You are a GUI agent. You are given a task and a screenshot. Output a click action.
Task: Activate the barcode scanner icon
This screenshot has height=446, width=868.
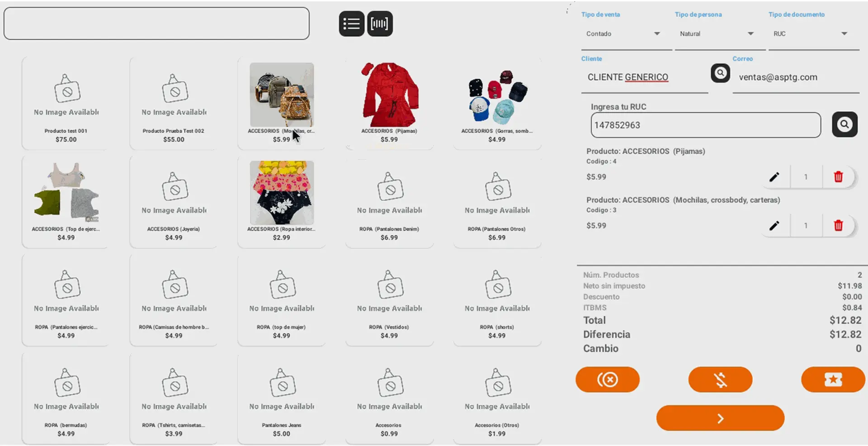(x=380, y=24)
